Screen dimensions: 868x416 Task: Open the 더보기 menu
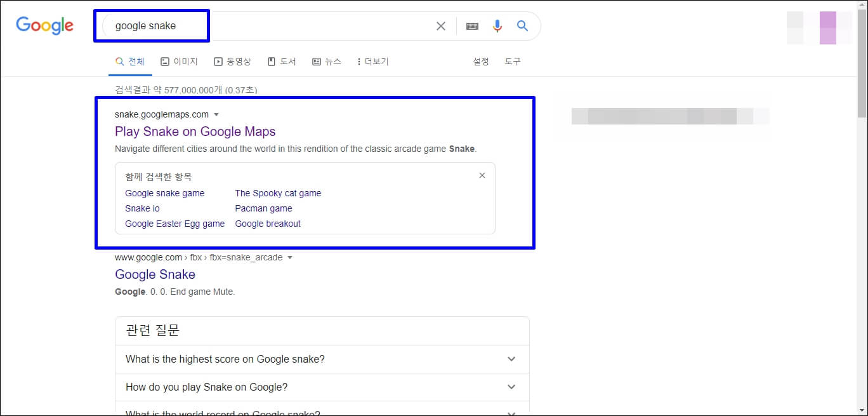tap(372, 62)
